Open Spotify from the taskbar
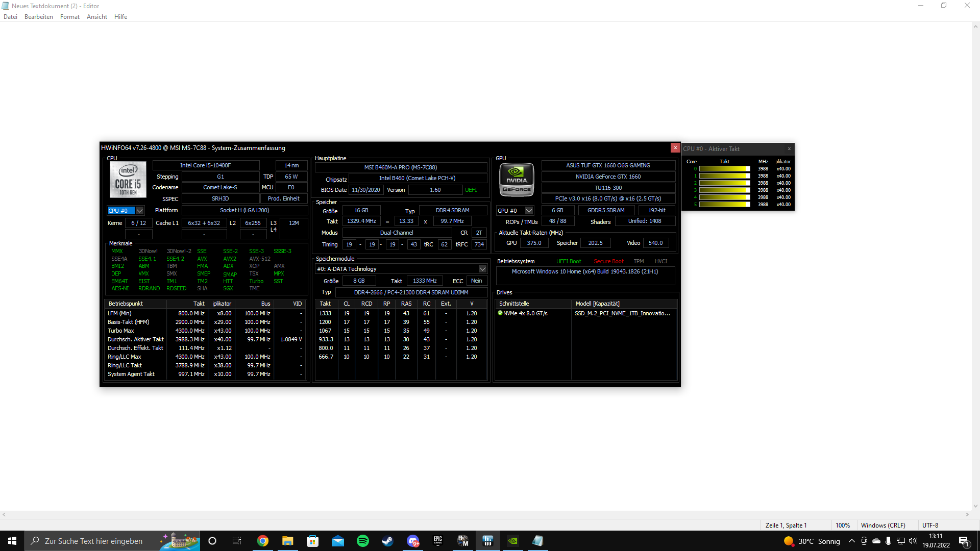 [x=363, y=541]
